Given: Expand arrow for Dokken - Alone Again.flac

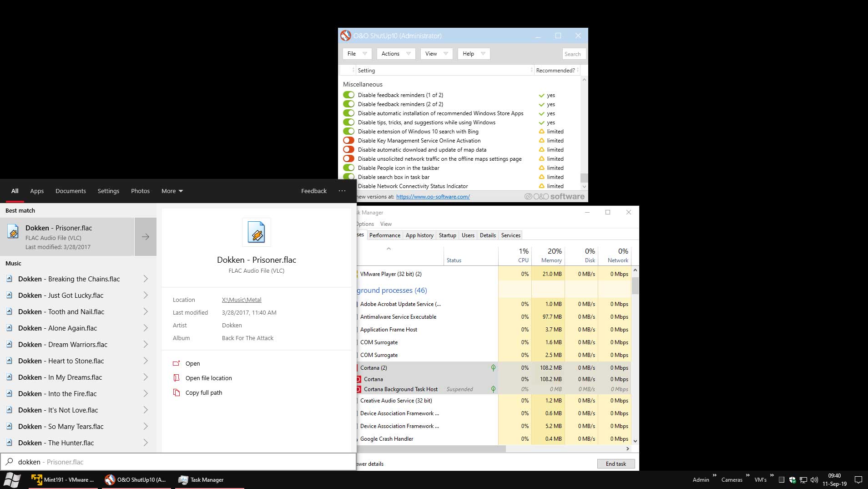Looking at the screenshot, I should pos(146,328).
